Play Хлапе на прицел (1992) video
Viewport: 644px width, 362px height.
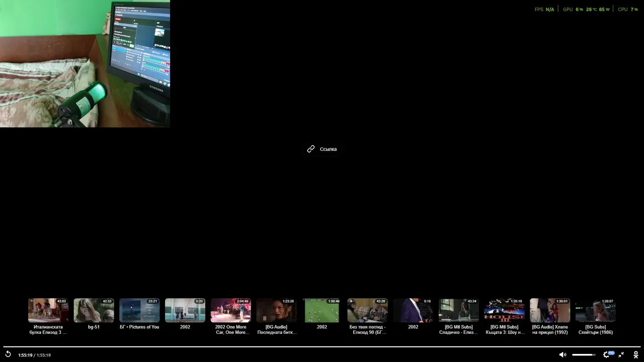click(x=550, y=310)
